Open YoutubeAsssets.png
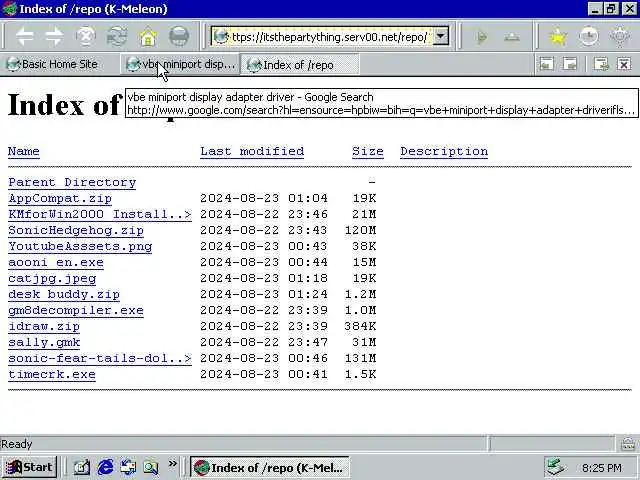Image resolution: width=640 pixels, height=480 pixels. coord(80,247)
